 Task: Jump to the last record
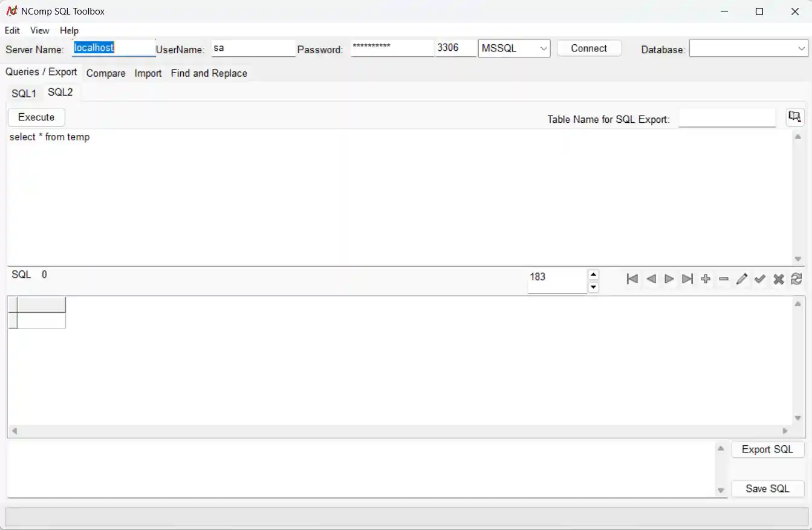pyautogui.click(x=687, y=279)
